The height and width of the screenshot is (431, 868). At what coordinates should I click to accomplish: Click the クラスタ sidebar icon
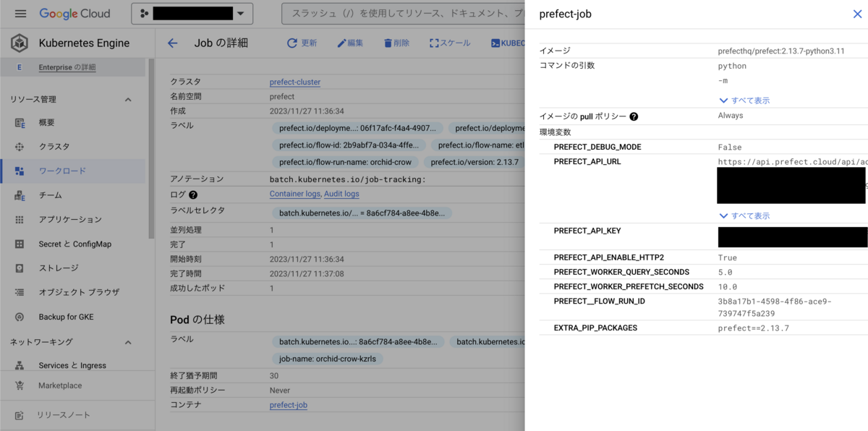coord(20,147)
